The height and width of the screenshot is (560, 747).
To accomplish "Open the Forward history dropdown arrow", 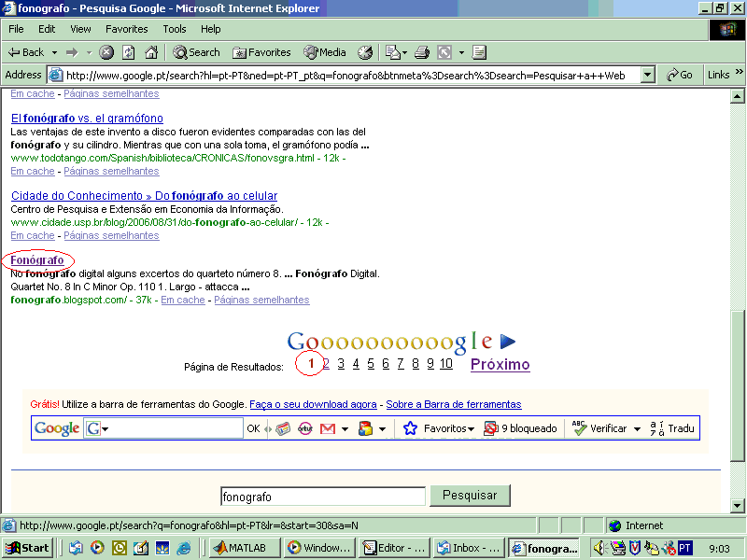I will [x=89, y=52].
